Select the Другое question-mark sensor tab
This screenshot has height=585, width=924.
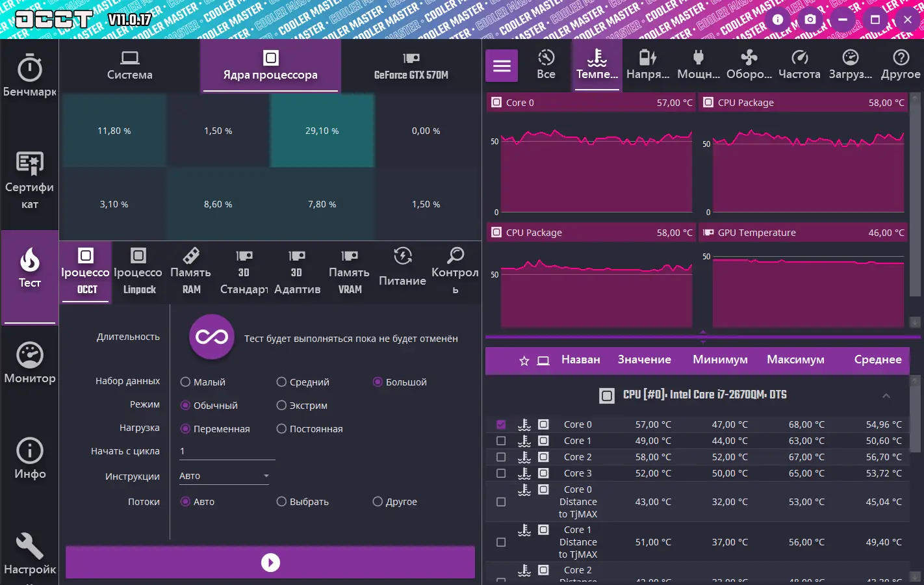click(901, 64)
